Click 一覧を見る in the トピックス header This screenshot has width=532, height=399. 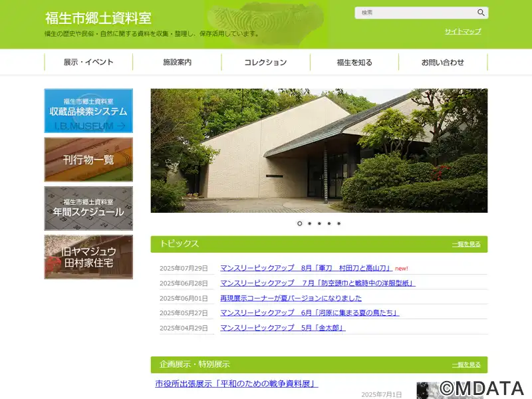466,244
